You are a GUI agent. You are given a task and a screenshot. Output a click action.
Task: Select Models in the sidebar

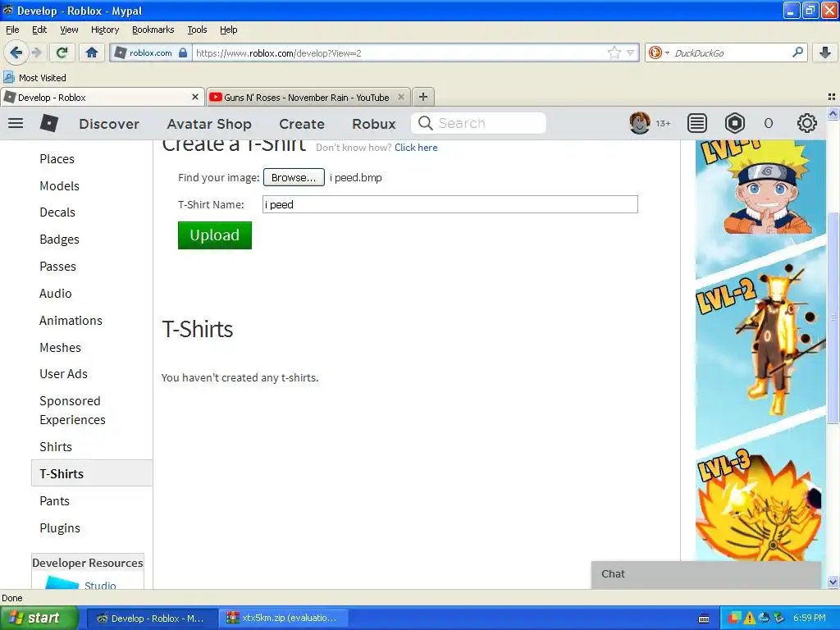click(x=59, y=186)
